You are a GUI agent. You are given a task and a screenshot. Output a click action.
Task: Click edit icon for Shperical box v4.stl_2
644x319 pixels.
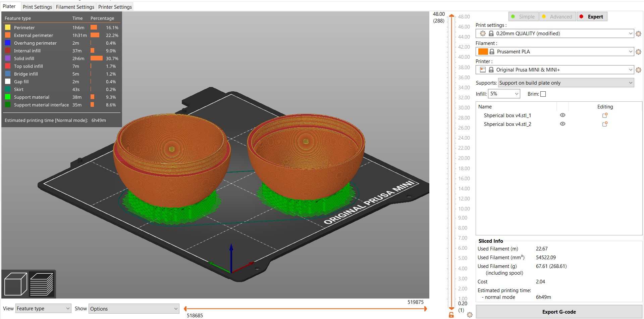point(605,124)
